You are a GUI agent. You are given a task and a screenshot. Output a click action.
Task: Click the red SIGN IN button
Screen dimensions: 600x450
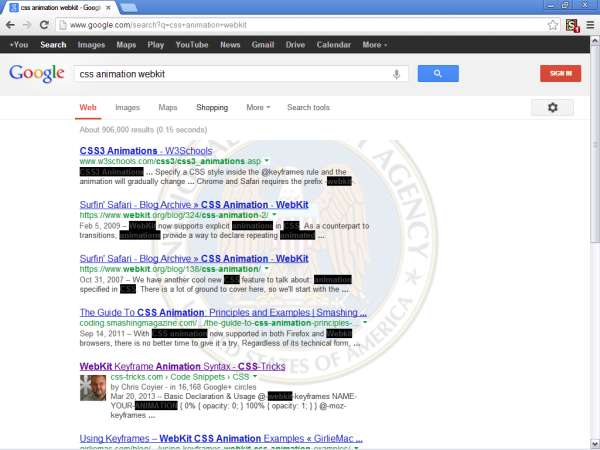[x=561, y=73]
